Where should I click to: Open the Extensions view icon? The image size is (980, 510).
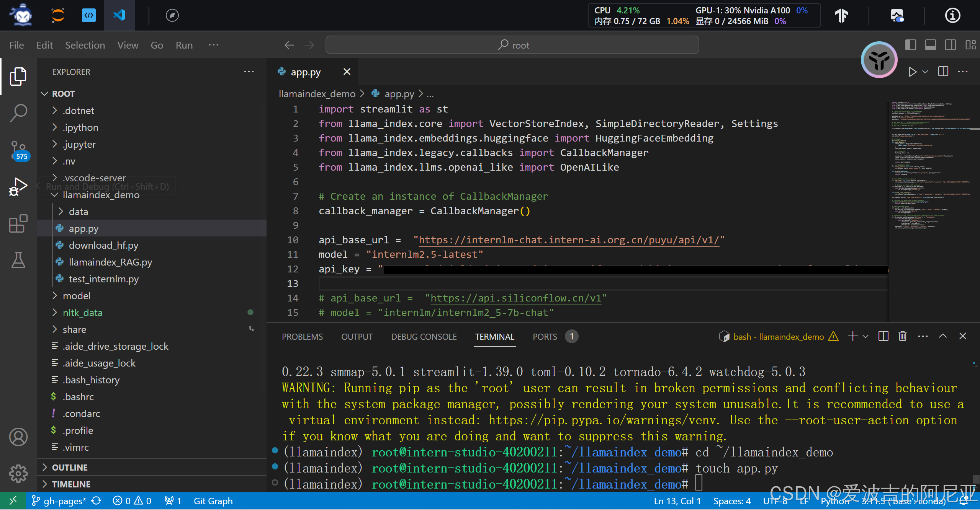click(x=18, y=224)
